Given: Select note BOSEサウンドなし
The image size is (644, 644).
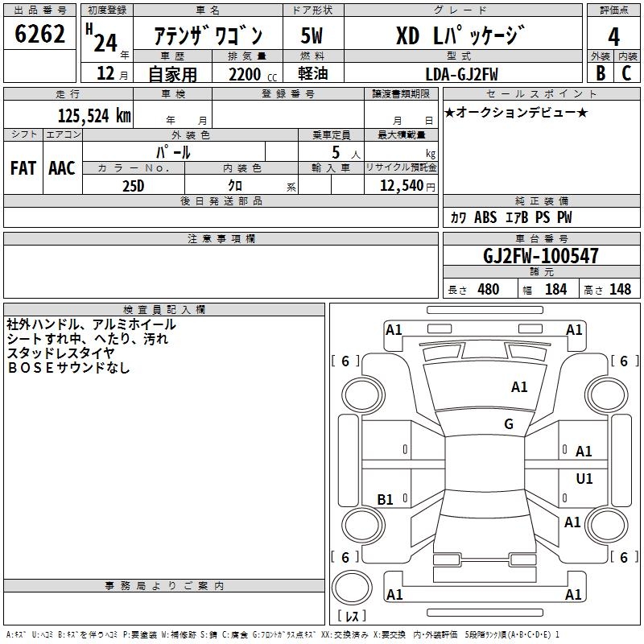Looking at the screenshot, I should pyautogui.click(x=68, y=367).
